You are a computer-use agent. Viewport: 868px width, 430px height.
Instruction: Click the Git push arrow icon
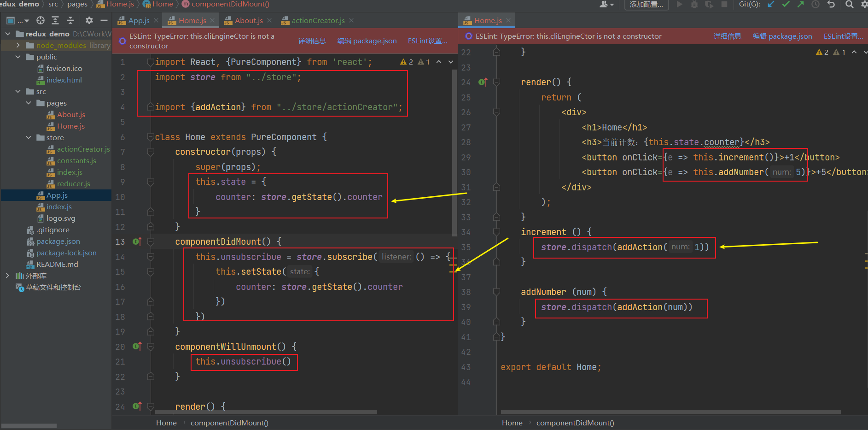[x=801, y=5]
